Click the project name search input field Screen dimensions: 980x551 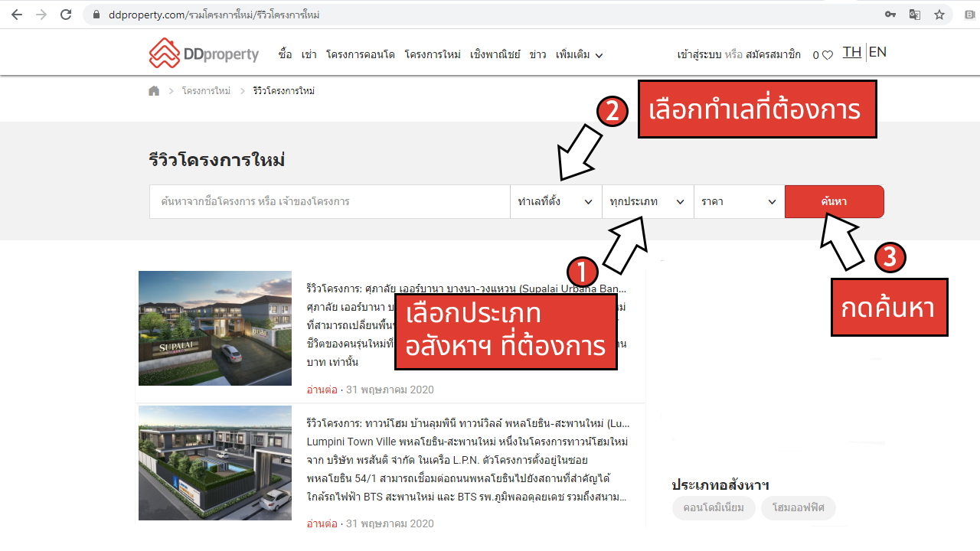pyautogui.click(x=329, y=201)
